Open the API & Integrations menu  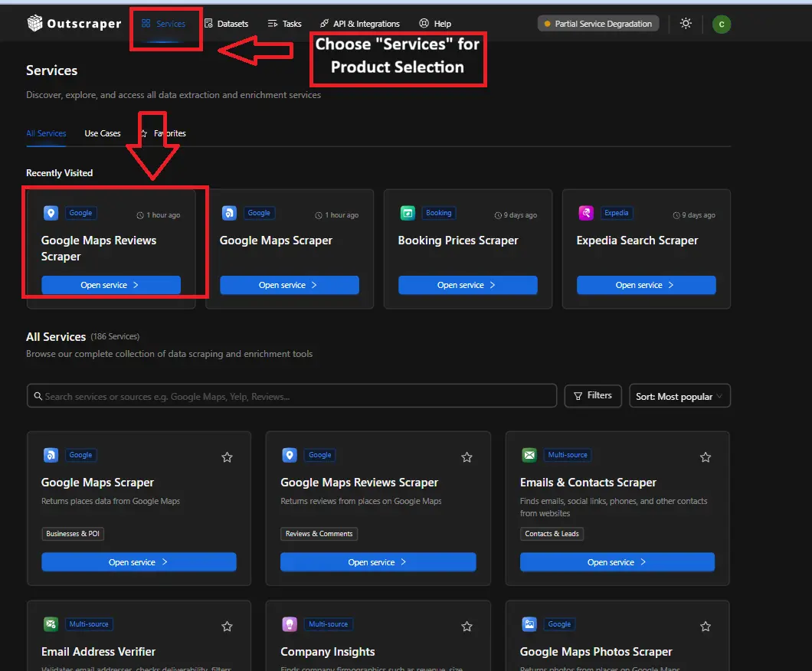360,24
